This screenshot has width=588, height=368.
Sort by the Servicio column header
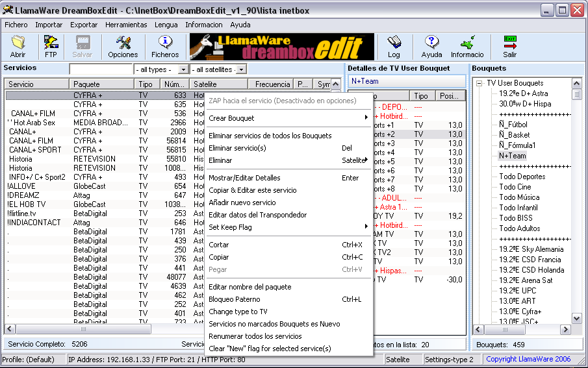click(37, 84)
